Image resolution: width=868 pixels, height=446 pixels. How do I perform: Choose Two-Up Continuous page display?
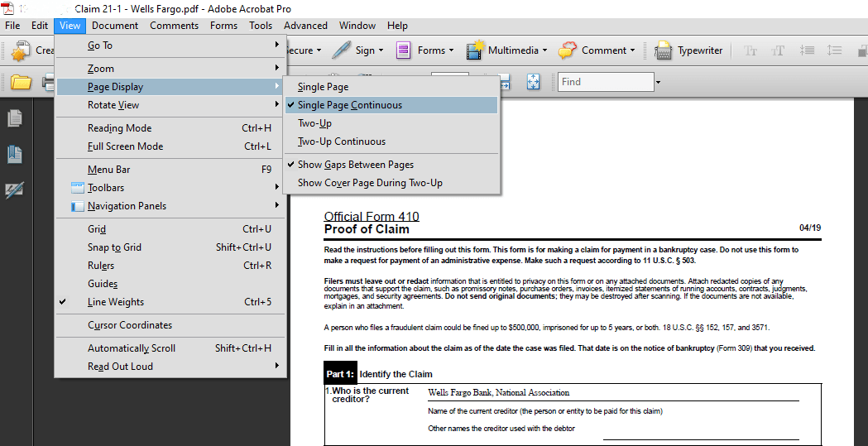pos(391,141)
